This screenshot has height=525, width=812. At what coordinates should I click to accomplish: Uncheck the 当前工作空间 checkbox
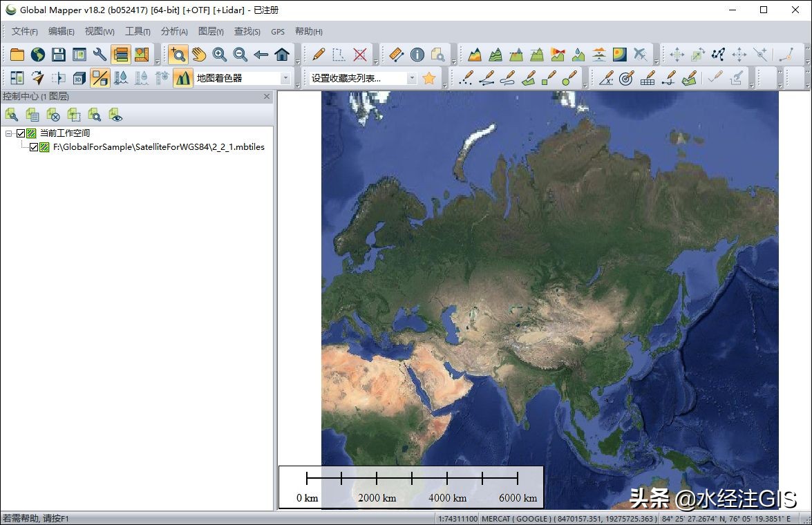[21, 133]
